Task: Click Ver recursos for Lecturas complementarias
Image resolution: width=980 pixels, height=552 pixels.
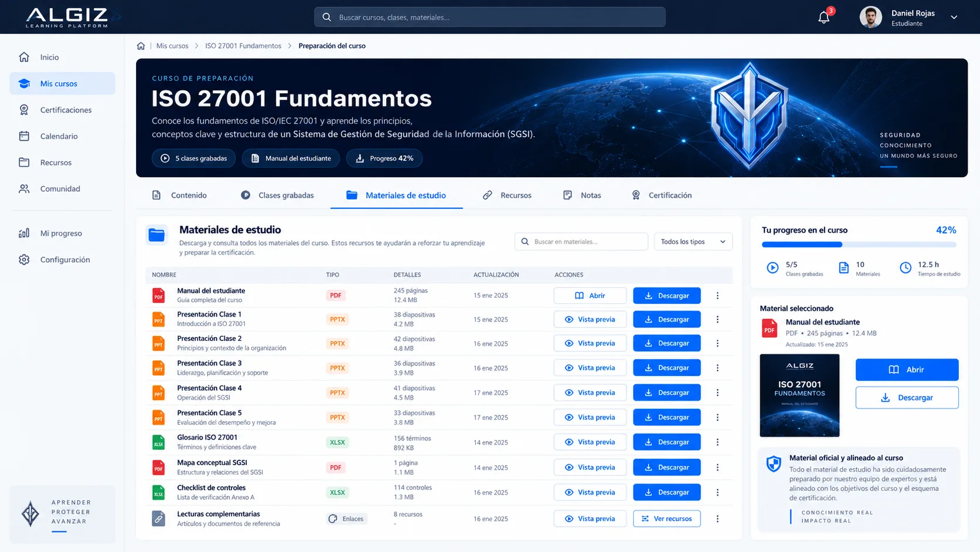Action: coord(667,519)
